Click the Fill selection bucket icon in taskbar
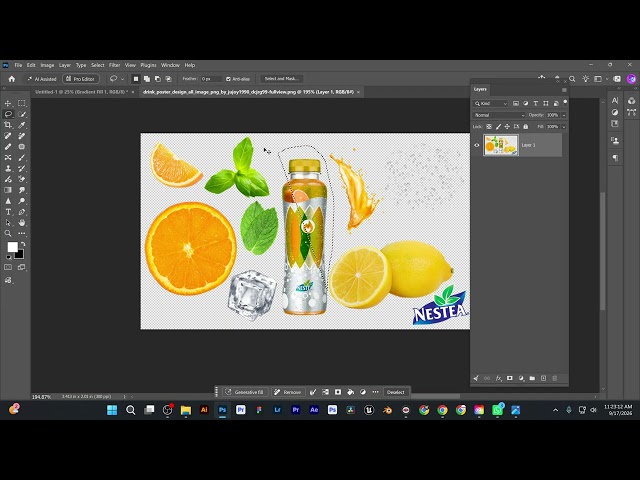 [x=350, y=392]
